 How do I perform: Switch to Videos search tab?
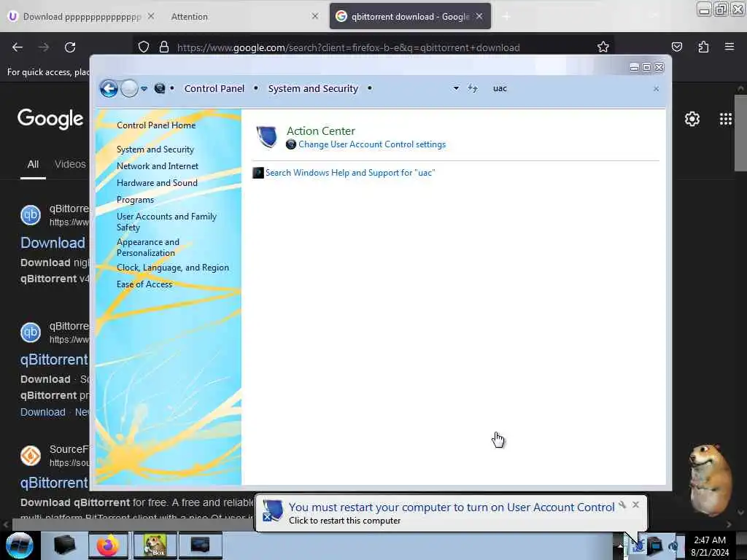[70, 164]
